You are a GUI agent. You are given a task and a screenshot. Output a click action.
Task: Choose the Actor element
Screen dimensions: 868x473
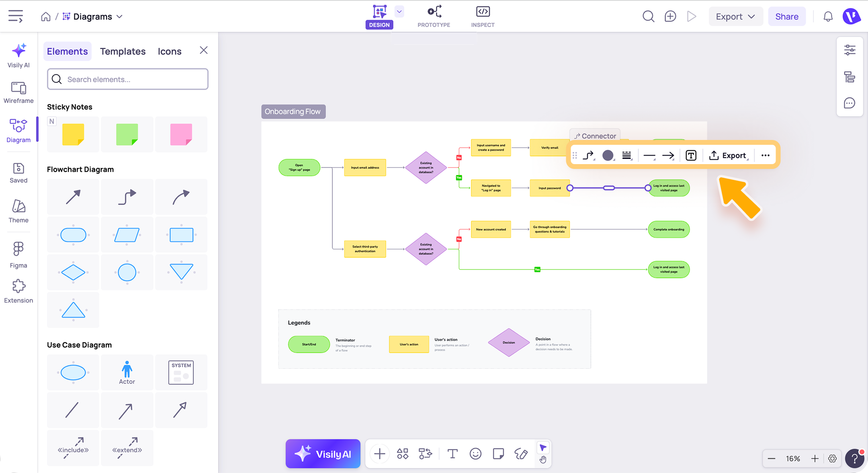coord(127,372)
